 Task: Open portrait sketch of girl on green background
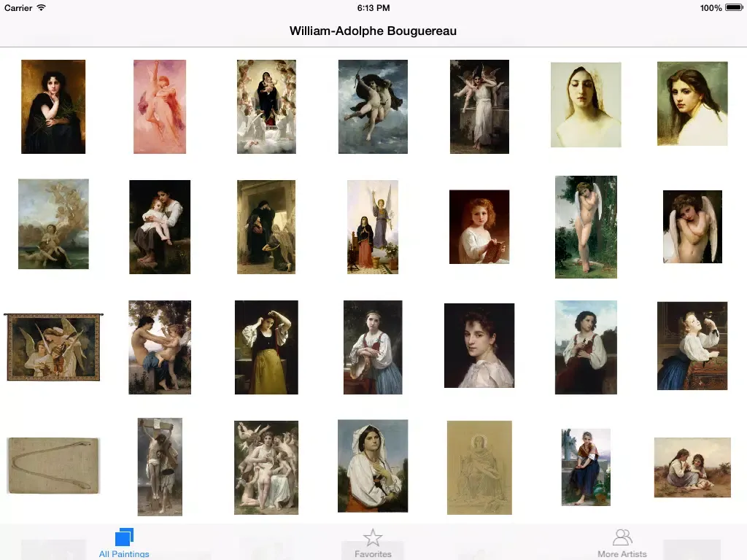[x=692, y=104]
